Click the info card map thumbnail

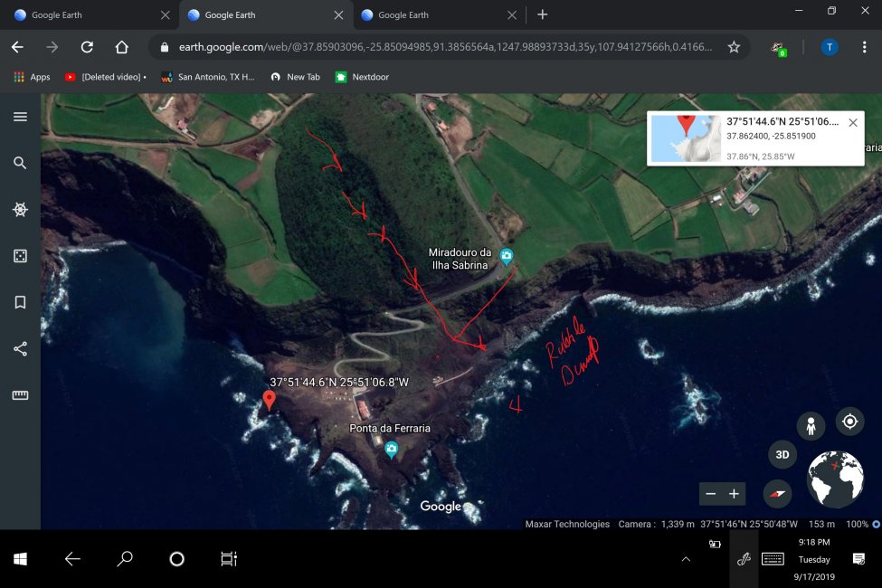click(686, 138)
